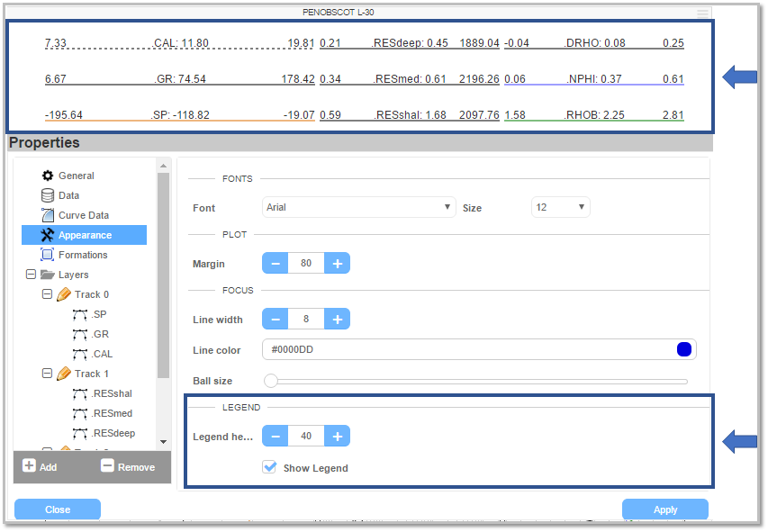Viewport: 768px width, 532px height.
Task: Collapse the Layers tree node
Action: [31, 275]
